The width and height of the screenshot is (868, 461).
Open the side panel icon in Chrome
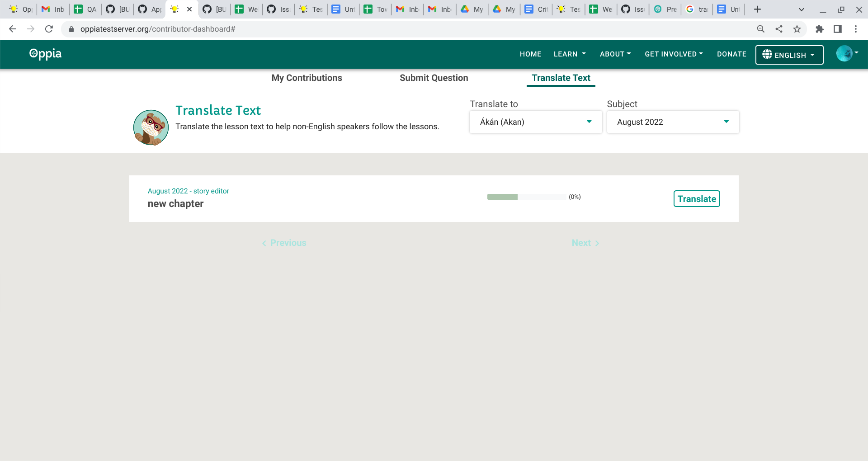pyautogui.click(x=838, y=28)
